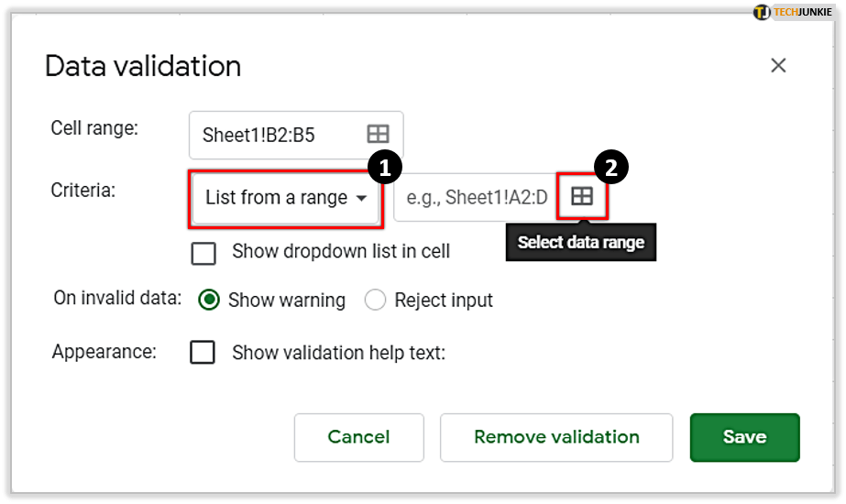Click the Sheet1!B2:B5 cell range field
846x504 pixels.
(275, 136)
